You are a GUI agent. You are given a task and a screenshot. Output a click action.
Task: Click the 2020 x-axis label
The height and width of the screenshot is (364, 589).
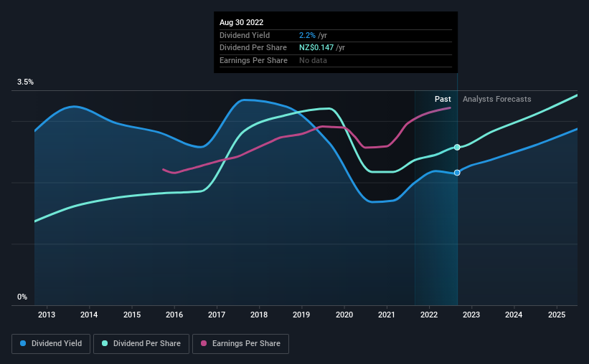coord(344,315)
